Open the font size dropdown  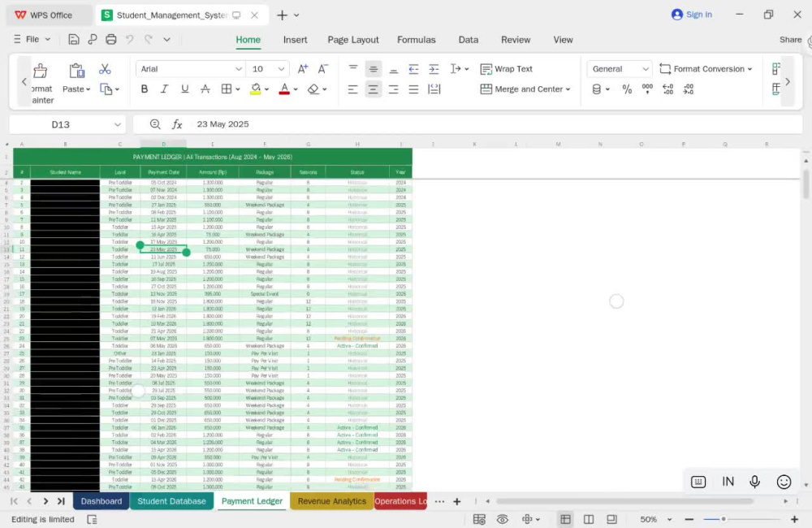[281, 69]
